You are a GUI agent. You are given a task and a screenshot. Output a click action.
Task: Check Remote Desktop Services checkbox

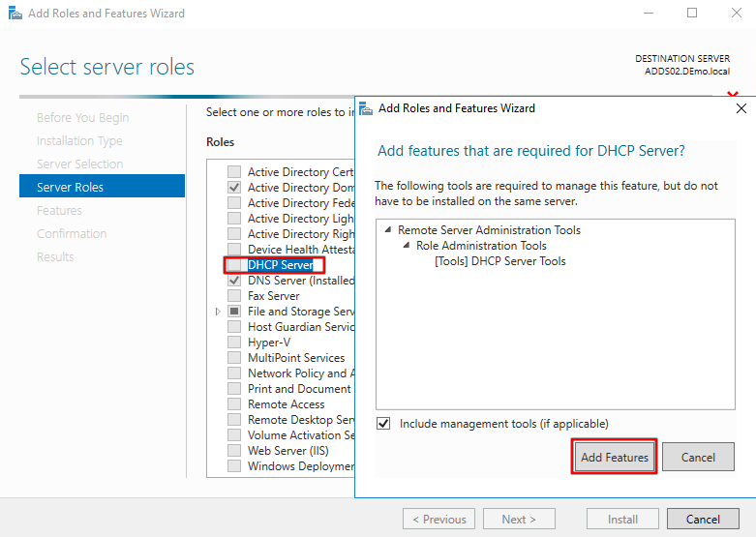[x=234, y=419]
